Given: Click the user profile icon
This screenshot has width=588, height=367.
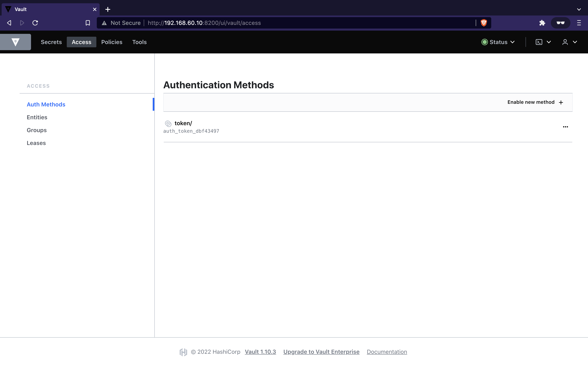Looking at the screenshot, I should [565, 42].
